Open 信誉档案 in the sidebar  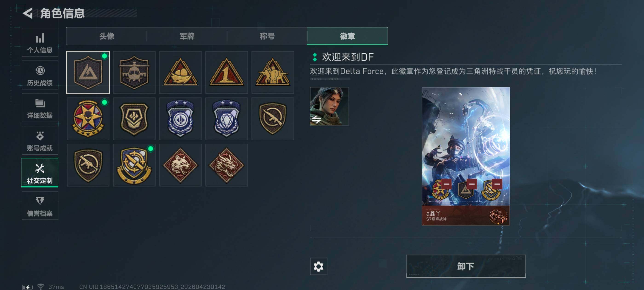pyautogui.click(x=40, y=206)
